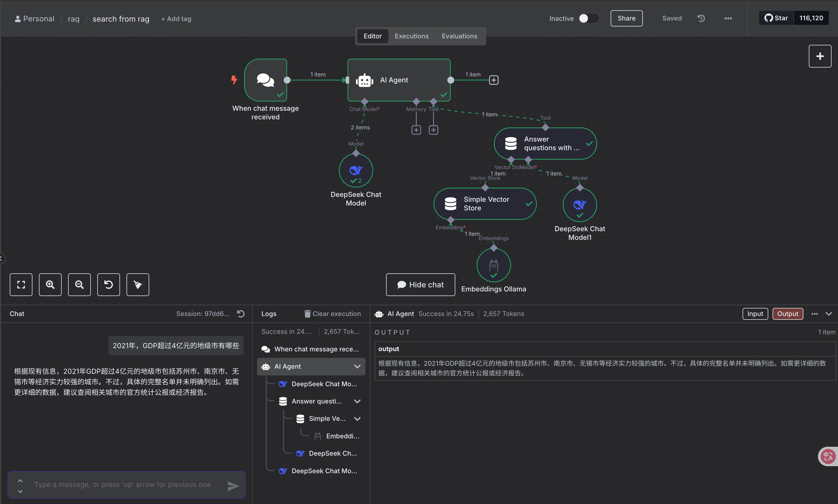The width and height of the screenshot is (838, 504).
Task: Click the 2,657 Tokens label in header
Action: [x=503, y=314]
